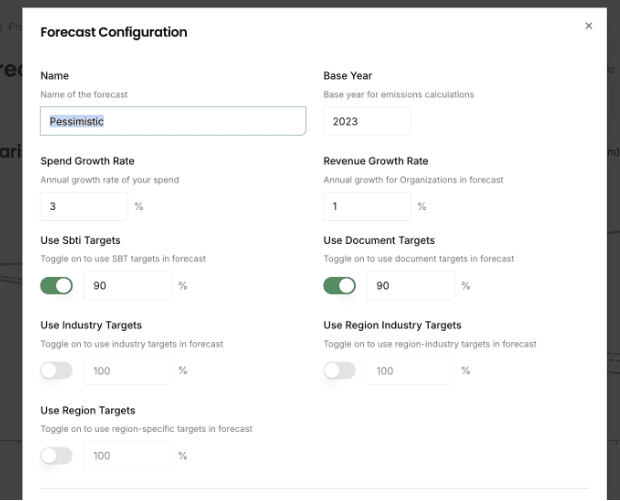Click the Name field containing Pessimistic
The height and width of the screenshot is (501, 620).
click(x=173, y=121)
